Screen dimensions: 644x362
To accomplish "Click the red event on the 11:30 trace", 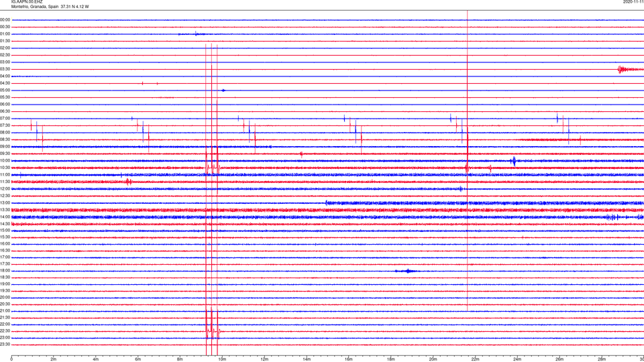I will click(129, 182).
